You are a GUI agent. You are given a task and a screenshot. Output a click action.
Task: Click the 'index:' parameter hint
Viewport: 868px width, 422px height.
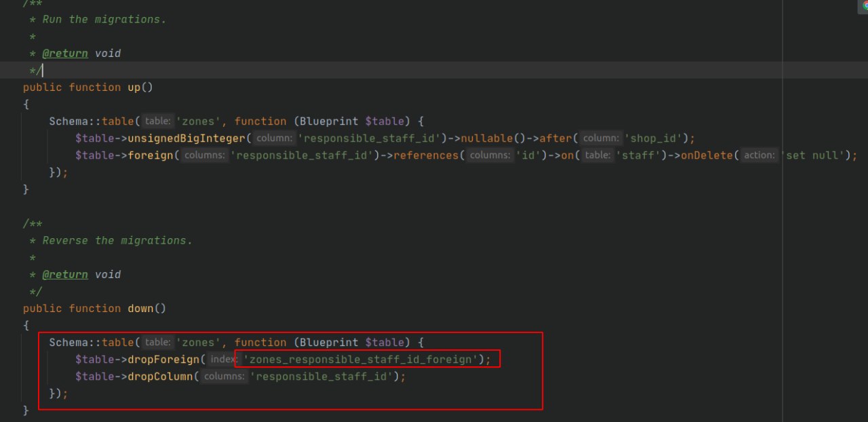coord(224,359)
